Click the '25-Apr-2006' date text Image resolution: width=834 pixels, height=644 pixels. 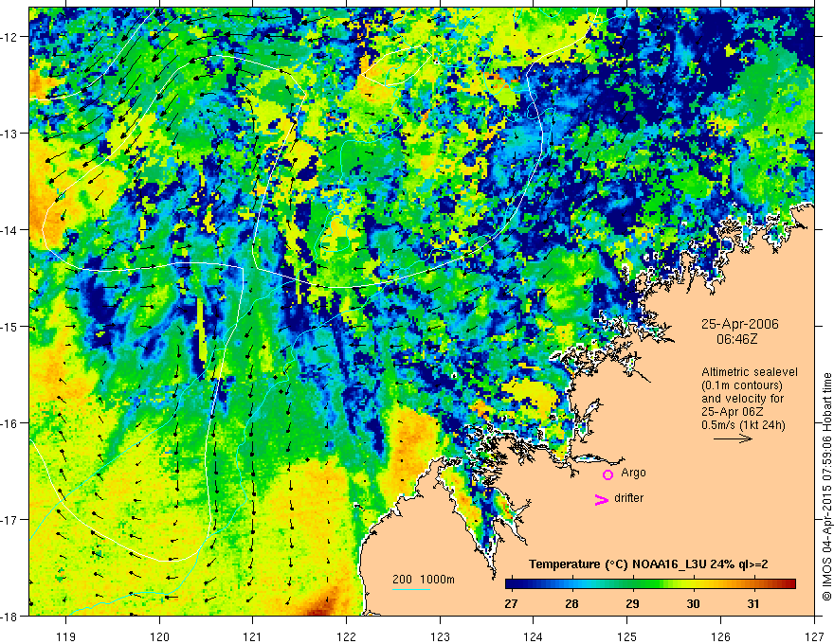point(739,324)
